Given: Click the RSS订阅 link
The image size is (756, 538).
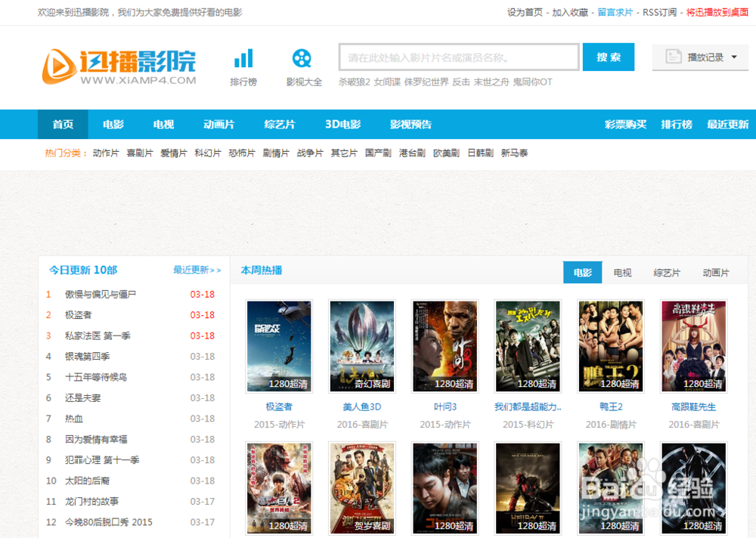Looking at the screenshot, I should tap(659, 13).
